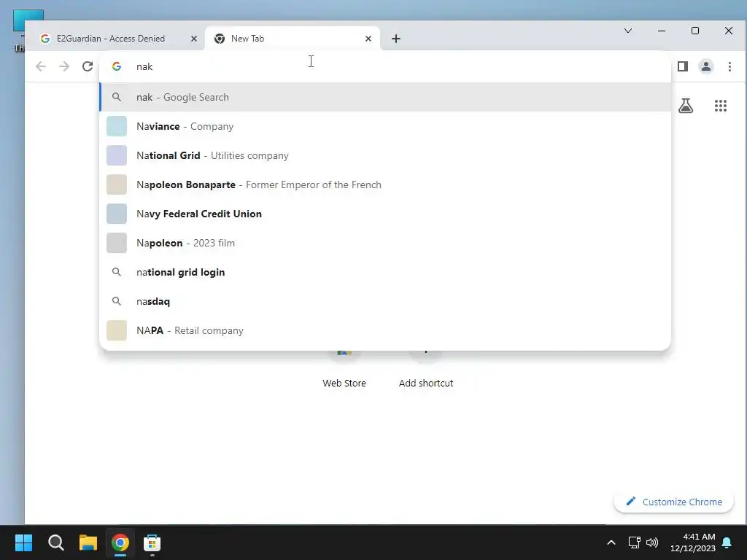This screenshot has height=560, width=747.
Task: Open the Windows Start menu
Action: [x=23, y=542]
